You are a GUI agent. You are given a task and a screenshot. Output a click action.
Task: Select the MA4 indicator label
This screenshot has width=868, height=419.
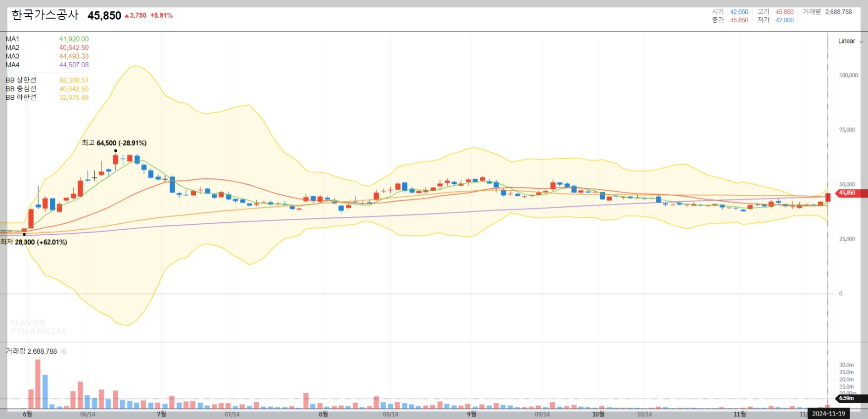click(12, 65)
